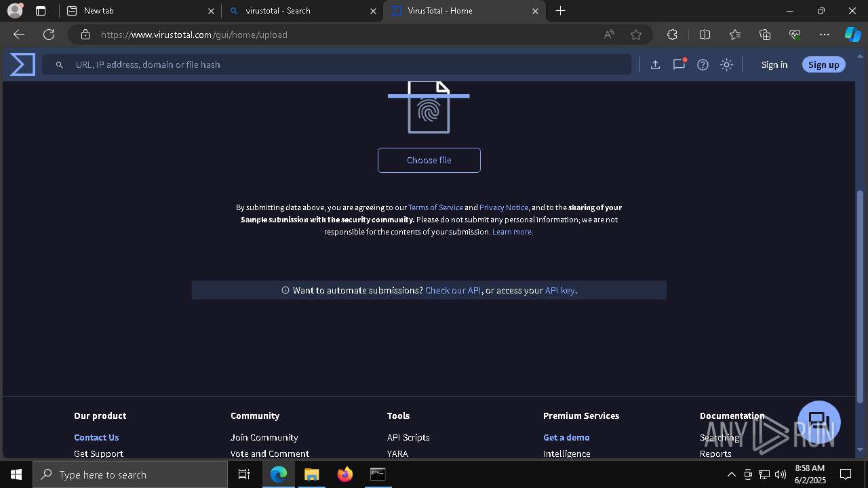868x488 pixels.
Task: Click the Choose file button
Action: [x=429, y=160]
